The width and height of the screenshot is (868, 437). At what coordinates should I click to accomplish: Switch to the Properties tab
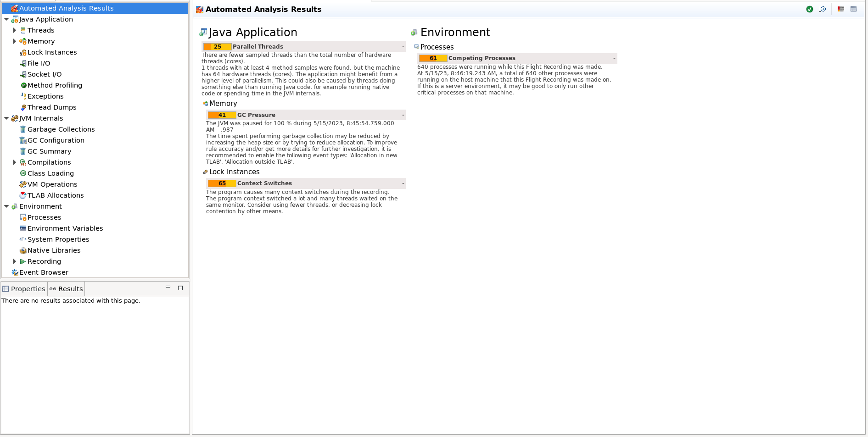(x=24, y=289)
